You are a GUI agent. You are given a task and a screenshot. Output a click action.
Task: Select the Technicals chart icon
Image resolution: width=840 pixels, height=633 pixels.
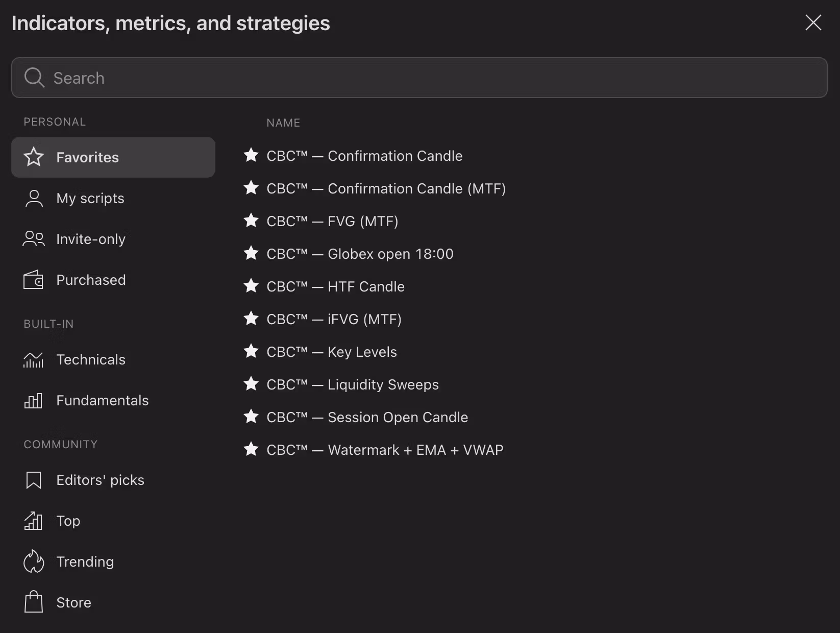point(33,360)
